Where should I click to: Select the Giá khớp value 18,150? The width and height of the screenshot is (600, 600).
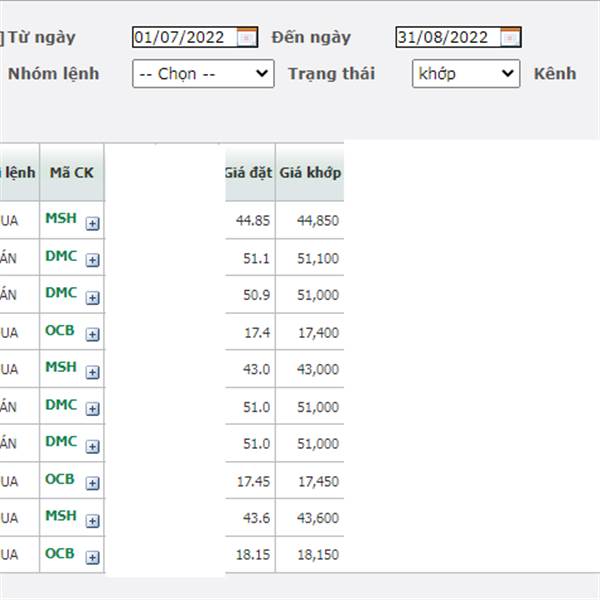coord(318,555)
